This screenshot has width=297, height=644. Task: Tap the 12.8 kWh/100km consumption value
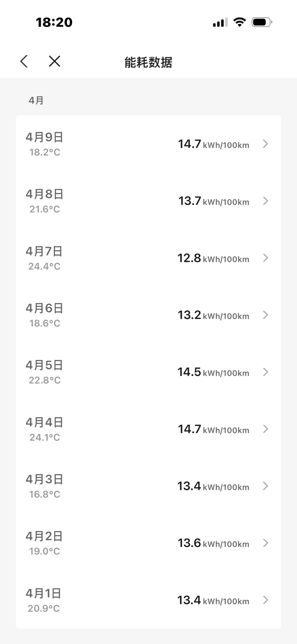(213, 259)
